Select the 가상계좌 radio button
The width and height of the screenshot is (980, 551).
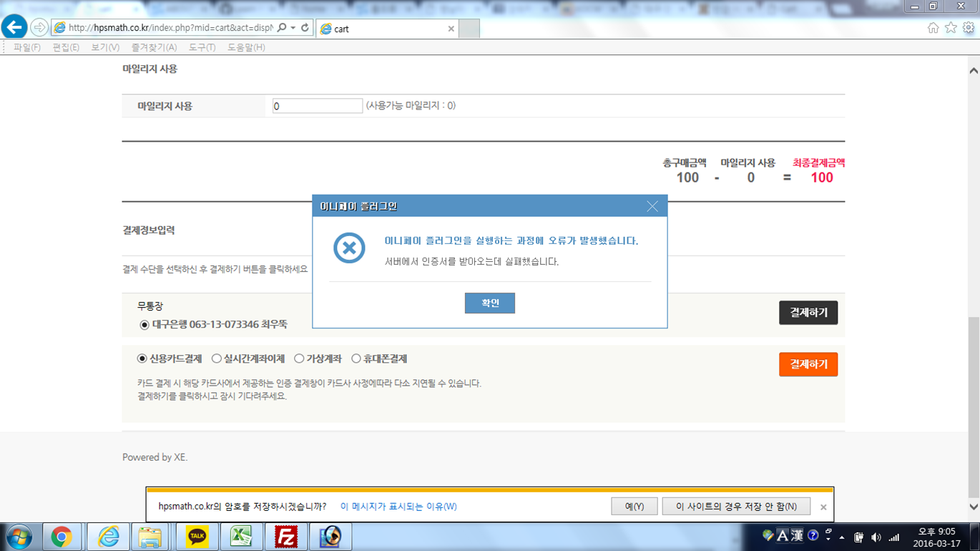[x=298, y=359]
